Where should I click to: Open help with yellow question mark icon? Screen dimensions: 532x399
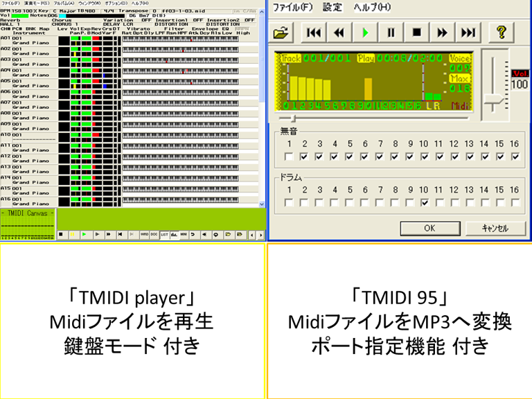[502, 33]
